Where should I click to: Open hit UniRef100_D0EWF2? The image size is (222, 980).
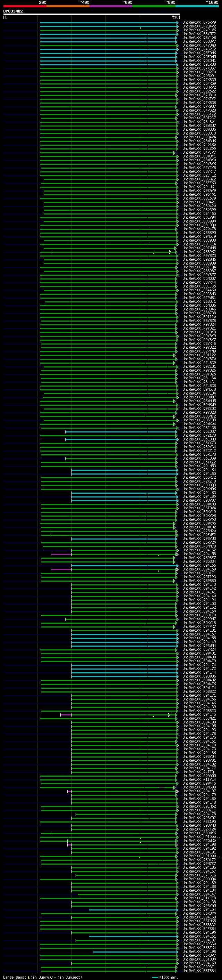pos(199,535)
